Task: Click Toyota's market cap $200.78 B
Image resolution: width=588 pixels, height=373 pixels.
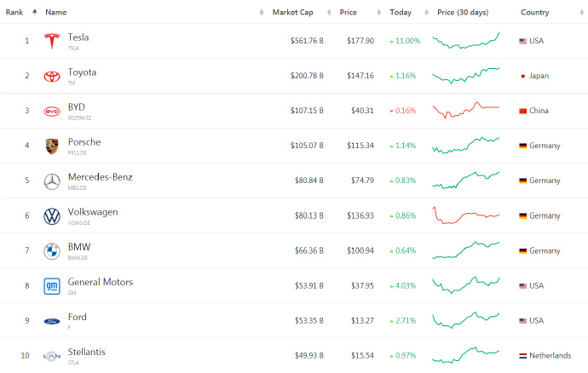Action: 307,76
